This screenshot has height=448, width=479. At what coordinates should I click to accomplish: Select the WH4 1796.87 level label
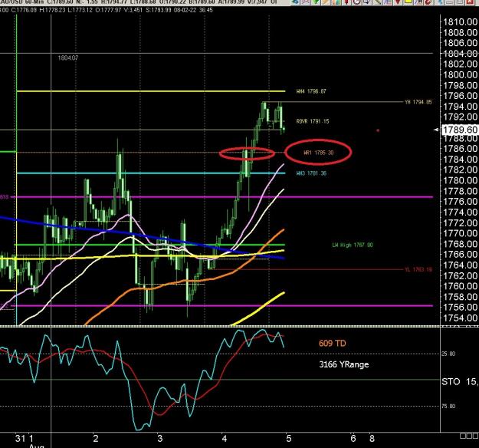point(311,91)
